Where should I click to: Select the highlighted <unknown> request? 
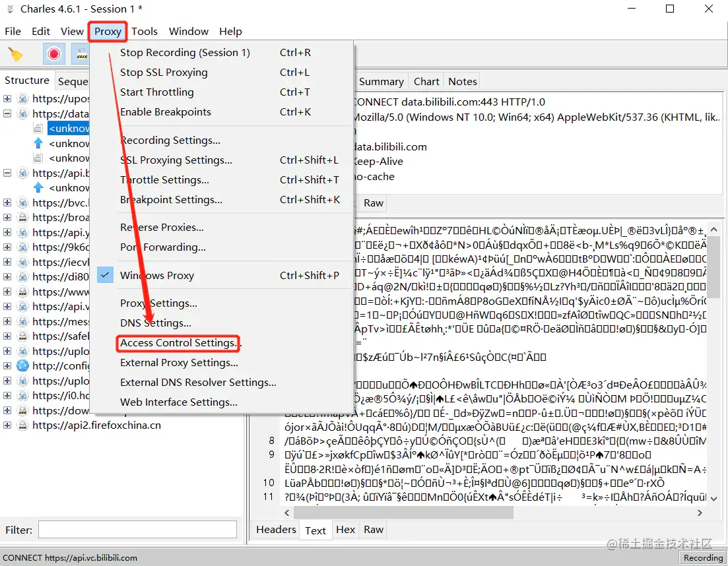[69, 128]
